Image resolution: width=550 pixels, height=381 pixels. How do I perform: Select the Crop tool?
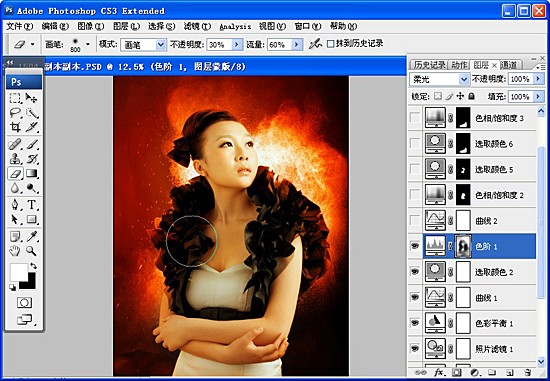[x=15, y=127]
